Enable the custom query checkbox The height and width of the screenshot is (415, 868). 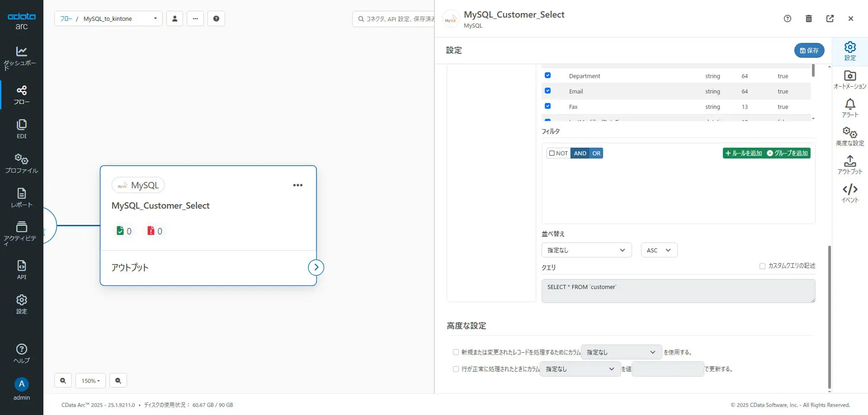click(x=762, y=266)
